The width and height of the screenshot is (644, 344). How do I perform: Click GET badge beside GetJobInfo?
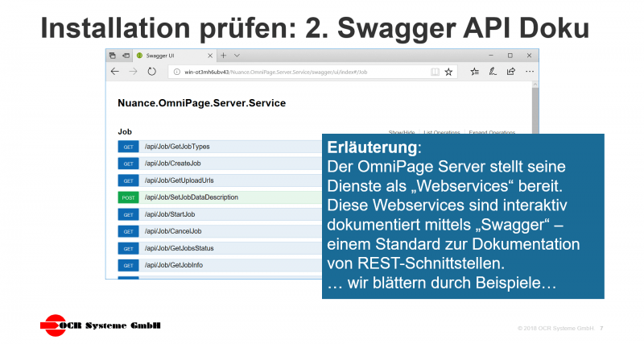click(128, 265)
